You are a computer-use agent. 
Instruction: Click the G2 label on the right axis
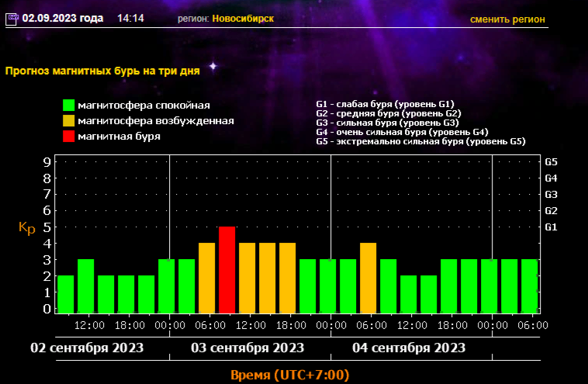click(x=551, y=211)
